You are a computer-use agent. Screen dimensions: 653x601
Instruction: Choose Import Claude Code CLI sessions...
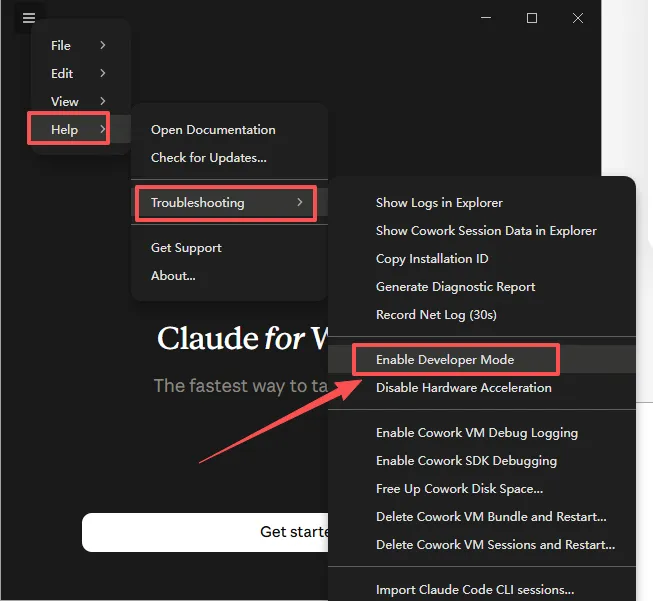click(x=482, y=589)
